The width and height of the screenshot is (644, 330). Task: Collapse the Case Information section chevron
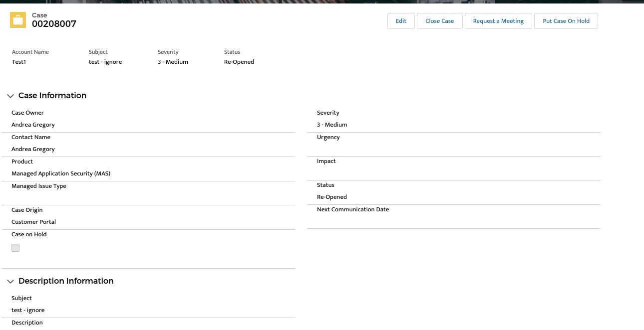(10, 96)
